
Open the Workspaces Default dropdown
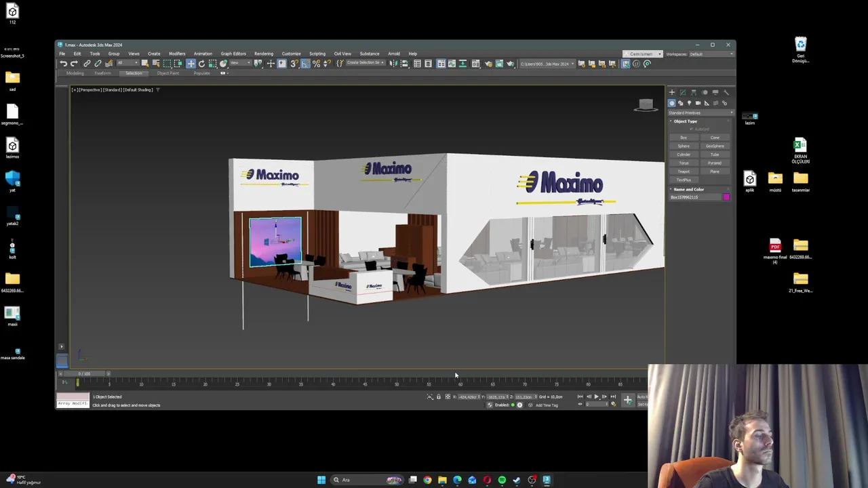coord(711,54)
